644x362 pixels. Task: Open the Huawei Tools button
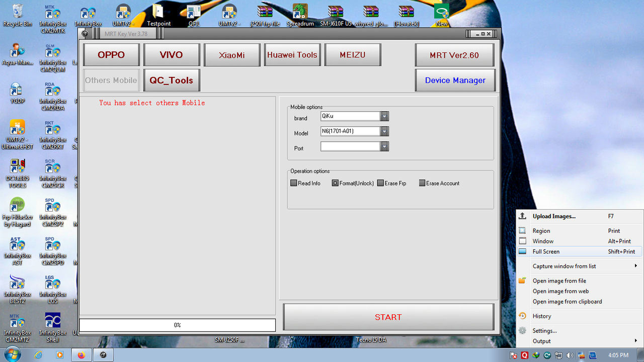click(x=292, y=55)
